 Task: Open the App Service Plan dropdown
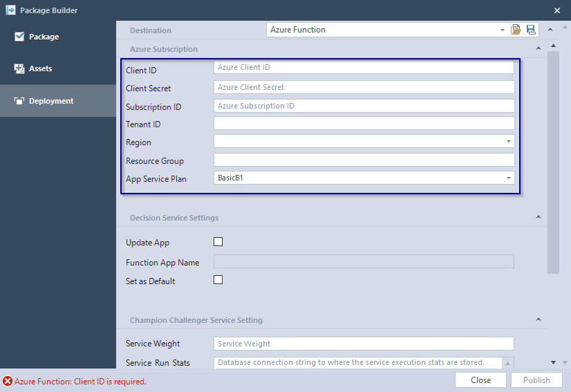(x=508, y=178)
